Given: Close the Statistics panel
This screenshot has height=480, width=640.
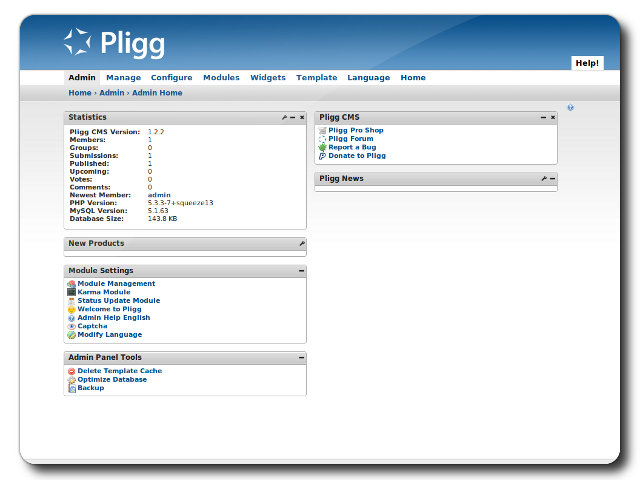Looking at the screenshot, I should point(302,118).
